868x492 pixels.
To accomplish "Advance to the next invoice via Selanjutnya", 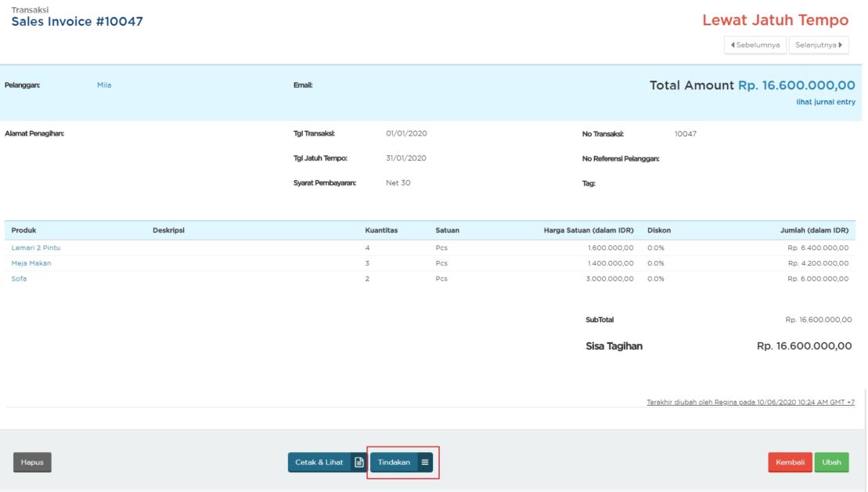I will pyautogui.click(x=820, y=45).
